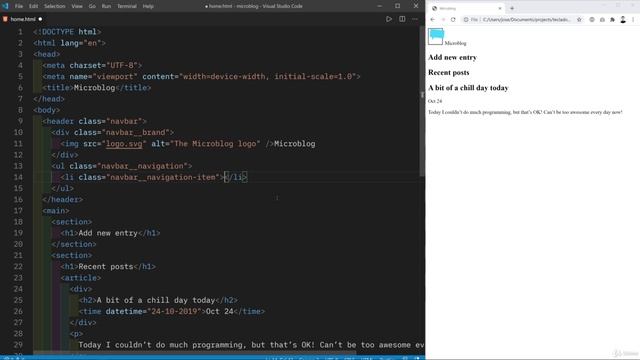
Task: Open the browser three-dot menu
Action: click(x=633, y=20)
